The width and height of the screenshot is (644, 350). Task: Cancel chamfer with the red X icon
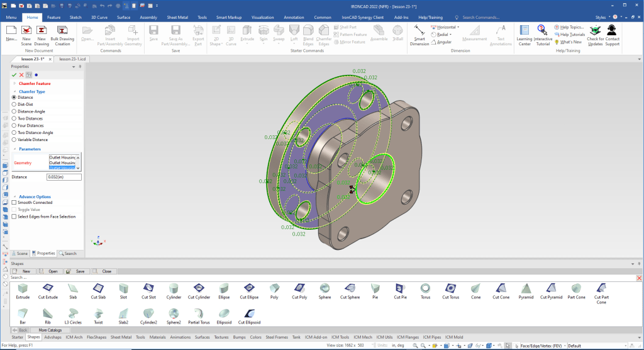[x=21, y=75]
